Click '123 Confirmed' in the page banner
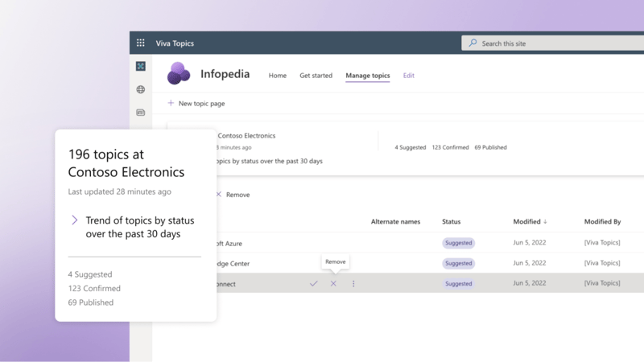This screenshot has height=362, width=644. click(x=450, y=147)
